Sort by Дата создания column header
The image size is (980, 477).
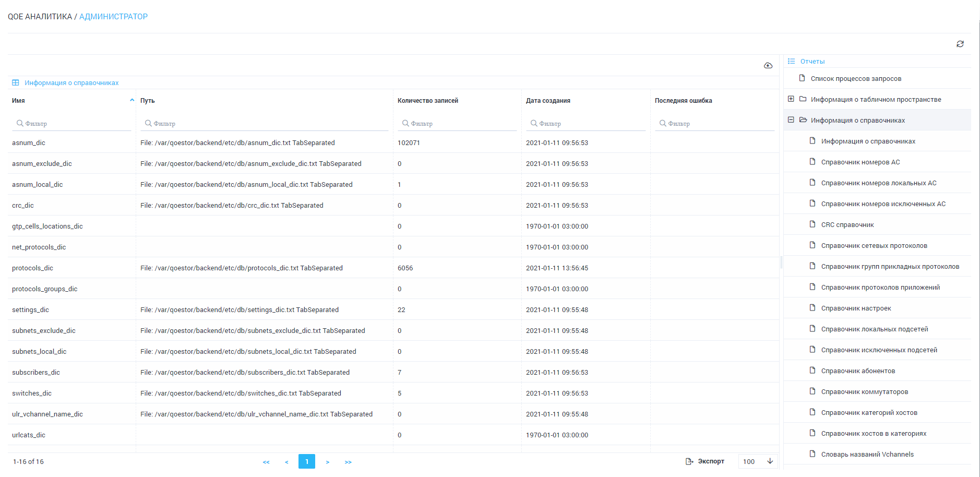pos(548,101)
